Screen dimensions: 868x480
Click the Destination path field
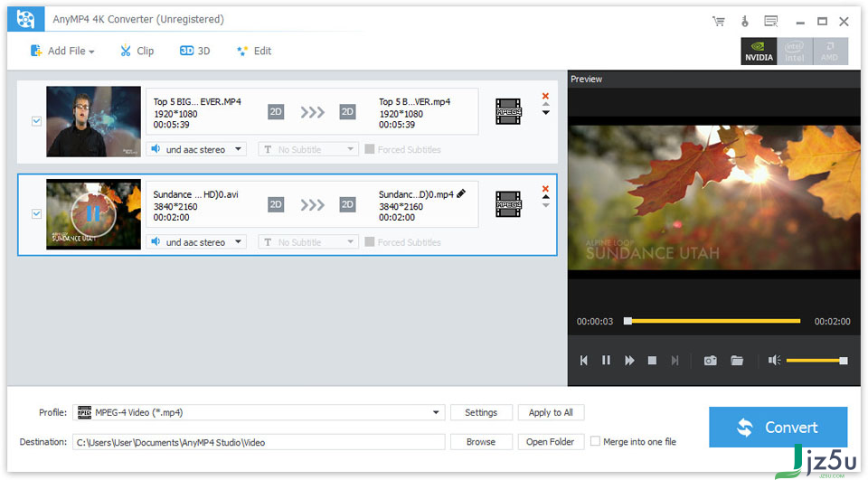(259, 442)
